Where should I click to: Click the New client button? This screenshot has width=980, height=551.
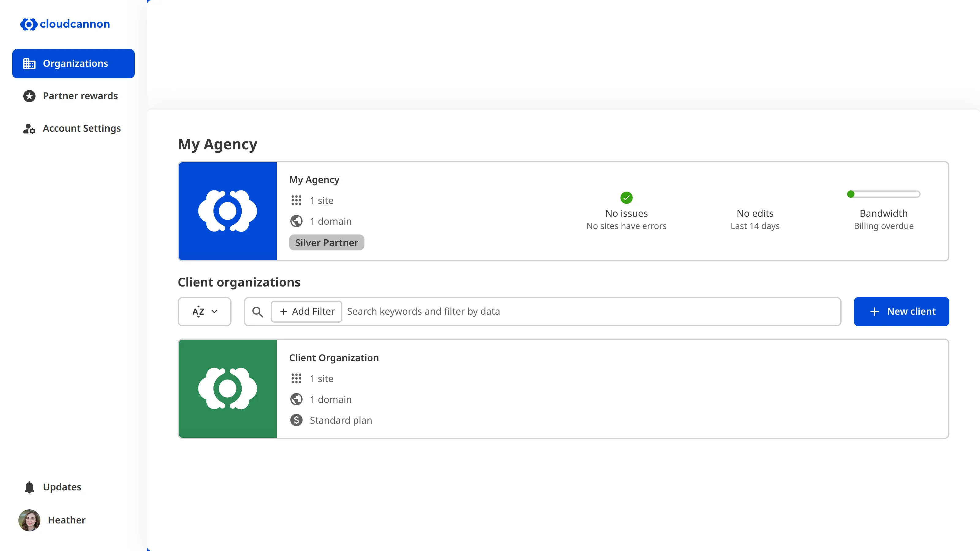point(901,311)
